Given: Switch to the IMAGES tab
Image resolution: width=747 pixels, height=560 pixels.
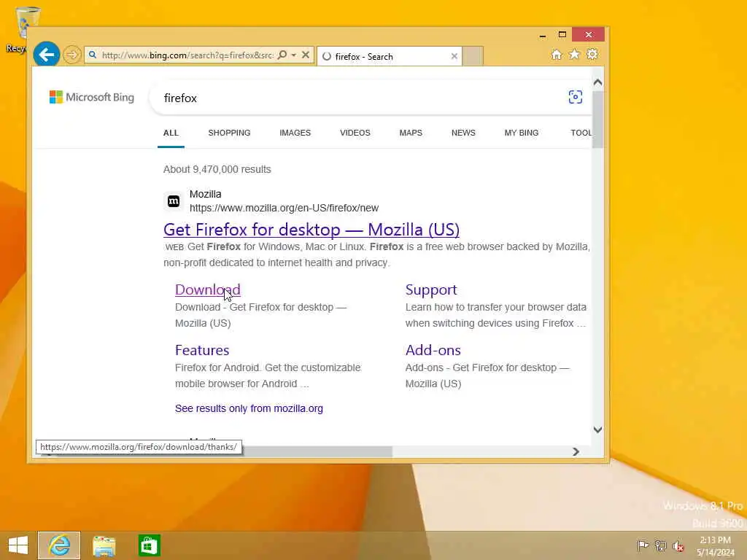Looking at the screenshot, I should point(295,133).
